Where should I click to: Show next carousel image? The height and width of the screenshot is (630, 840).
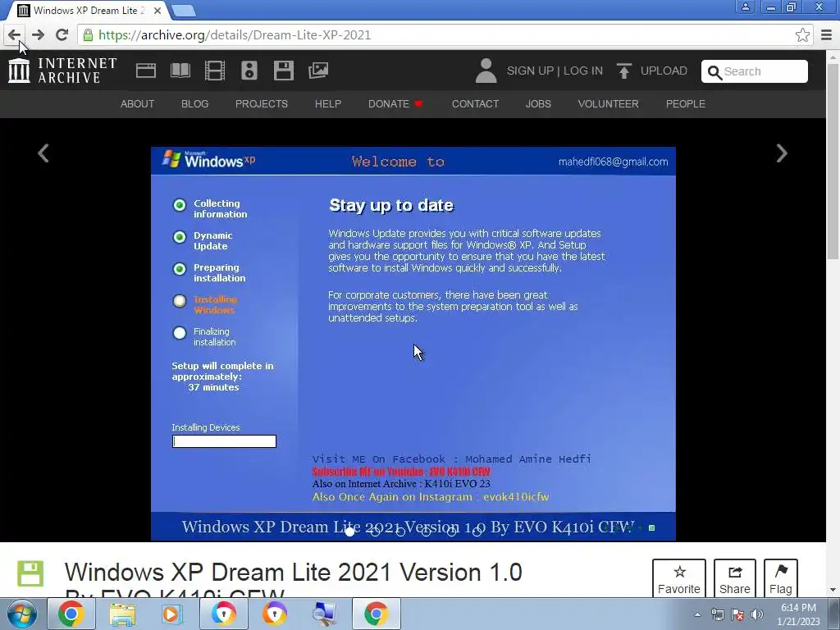(x=782, y=153)
